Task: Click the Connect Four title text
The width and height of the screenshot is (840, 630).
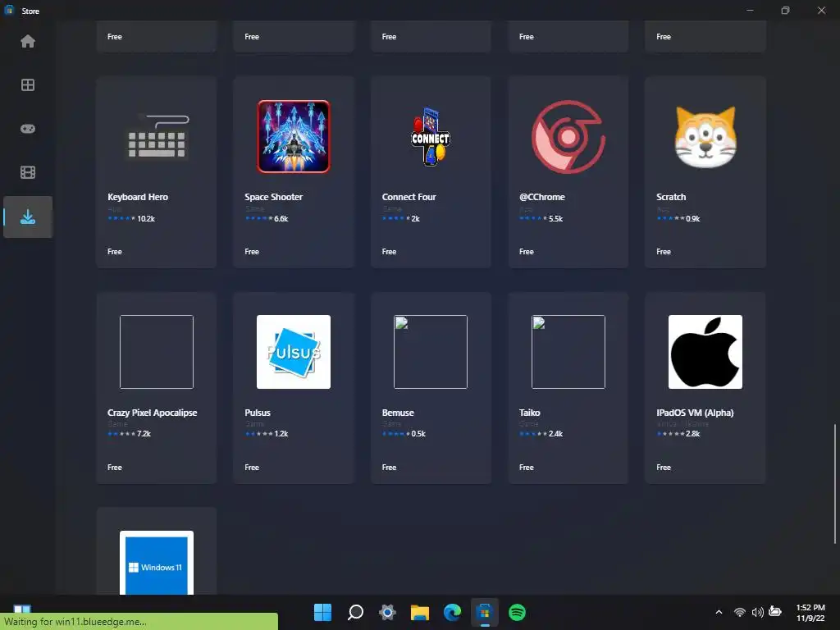Action: (x=409, y=197)
